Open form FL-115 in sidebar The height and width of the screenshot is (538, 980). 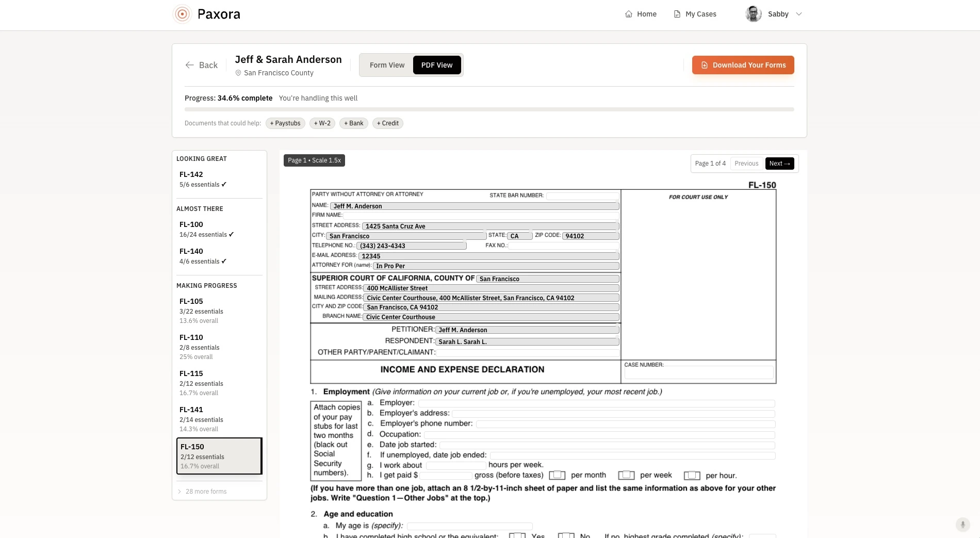[x=219, y=383]
